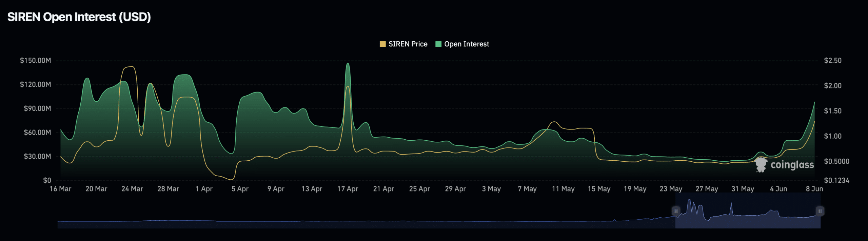Click the 8 Jun date label
The width and height of the screenshot is (868, 241).
[x=814, y=189]
